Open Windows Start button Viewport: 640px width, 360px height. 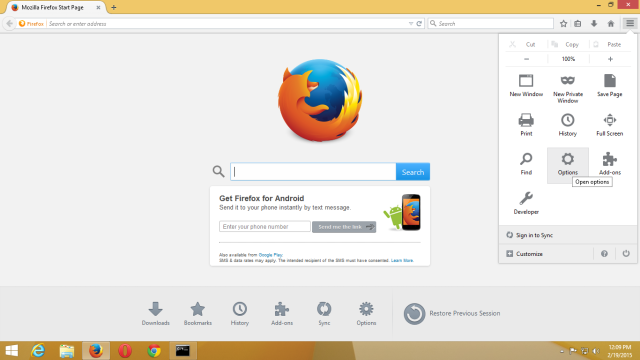[x=11, y=351]
